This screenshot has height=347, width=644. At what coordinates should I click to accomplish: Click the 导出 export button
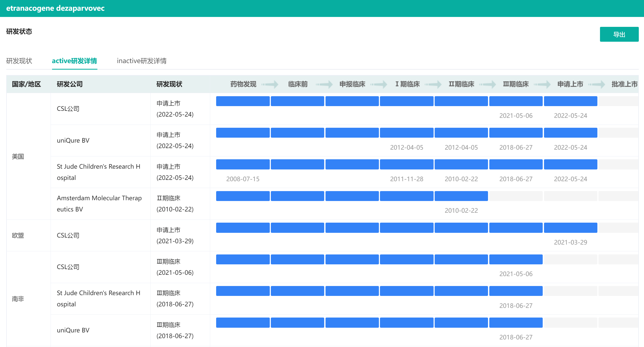[619, 34]
